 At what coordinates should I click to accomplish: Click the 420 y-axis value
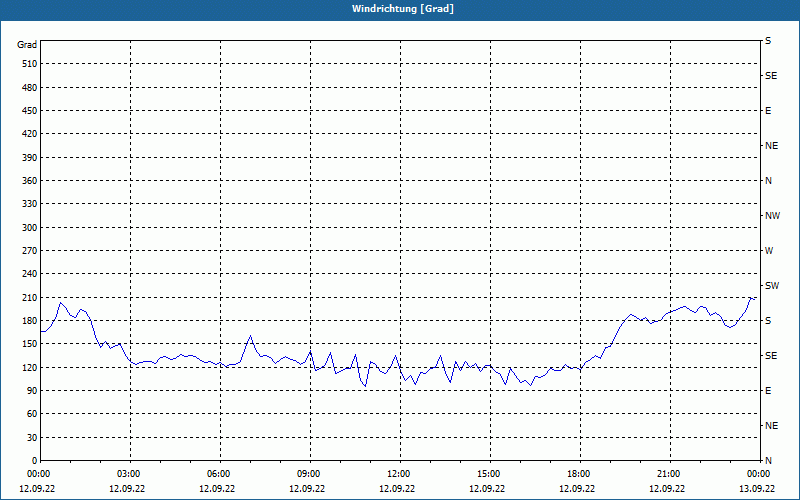click(x=30, y=134)
